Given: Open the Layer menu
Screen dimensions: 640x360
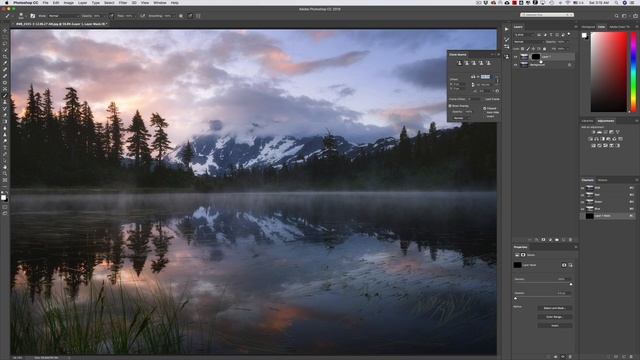Looking at the screenshot, I should point(82,2).
